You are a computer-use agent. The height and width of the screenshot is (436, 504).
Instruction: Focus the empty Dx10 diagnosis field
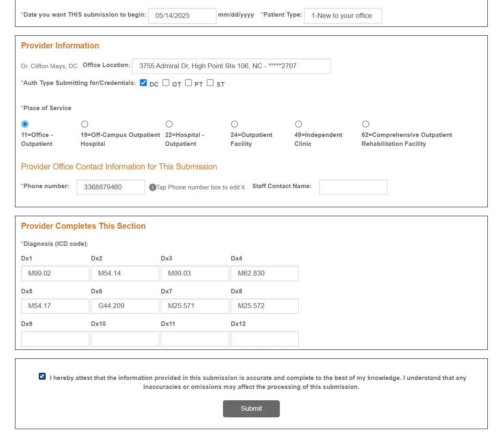click(x=125, y=339)
